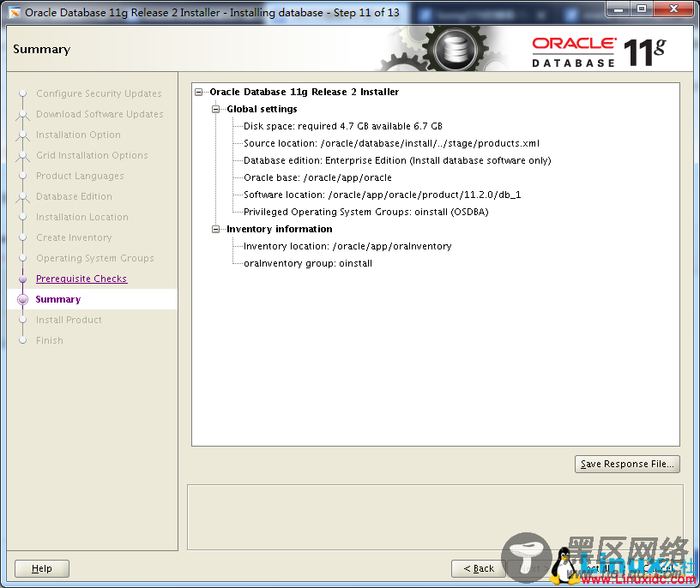The height and width of the screenshot is (588, 700).
Task: Select the Disk space required row
Action: (343, 126)
